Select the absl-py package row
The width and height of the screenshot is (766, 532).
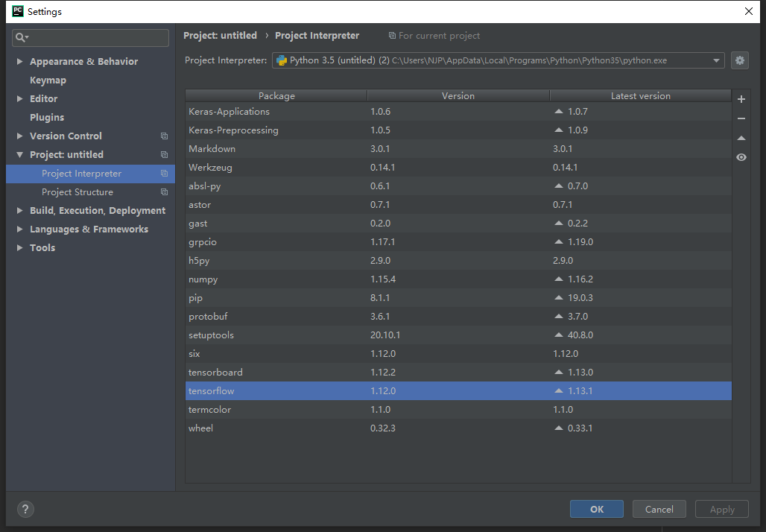pos(458,186)
